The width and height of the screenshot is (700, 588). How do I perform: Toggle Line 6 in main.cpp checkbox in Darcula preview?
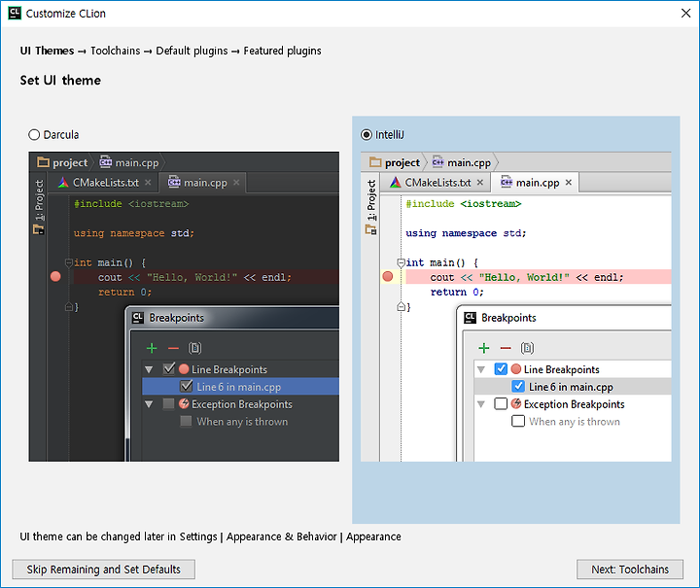(x=186, y=386)
